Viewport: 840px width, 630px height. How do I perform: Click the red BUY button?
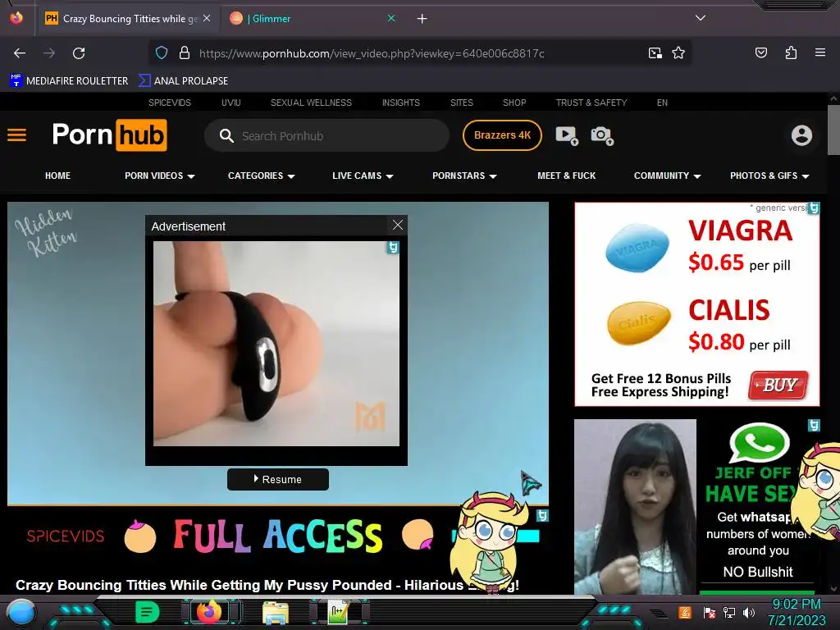[778, 386]
